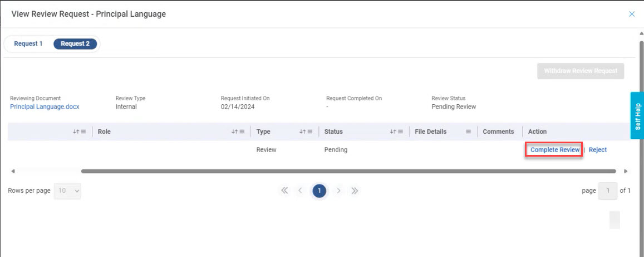The height and width of the screenshot is (257, 644).
Task: Reject the pending review
Action: click(598, 149)
